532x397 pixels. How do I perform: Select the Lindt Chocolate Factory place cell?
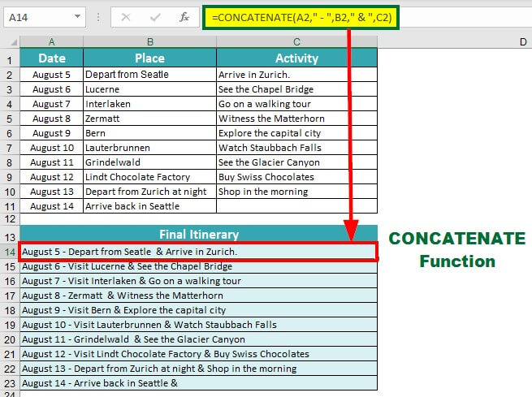click(150, 177)
